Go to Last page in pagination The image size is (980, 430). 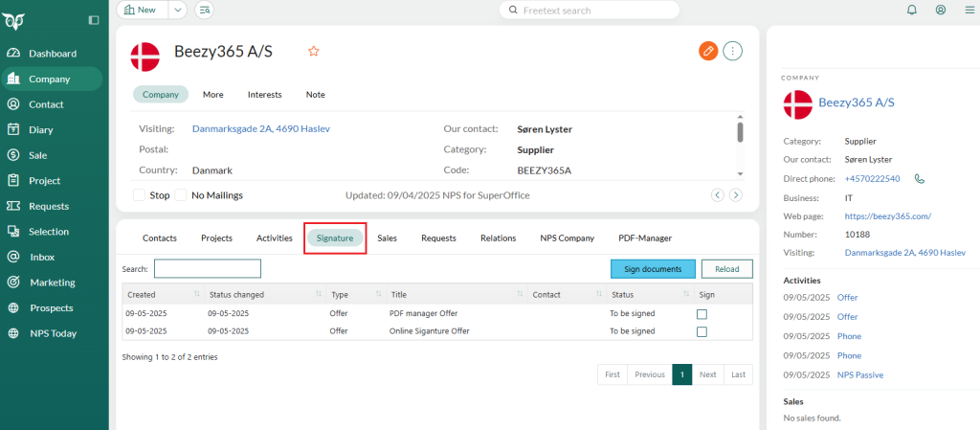pos(738,374)
